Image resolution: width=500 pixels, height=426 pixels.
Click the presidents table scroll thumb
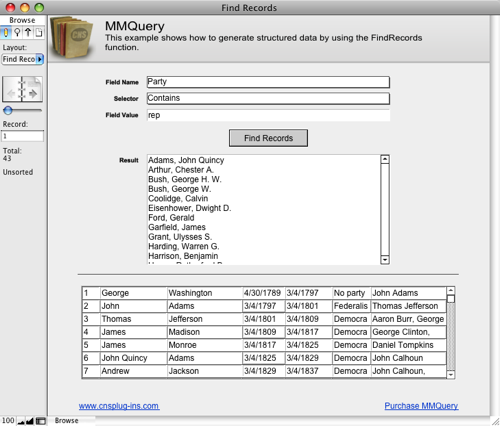point(451,299)
